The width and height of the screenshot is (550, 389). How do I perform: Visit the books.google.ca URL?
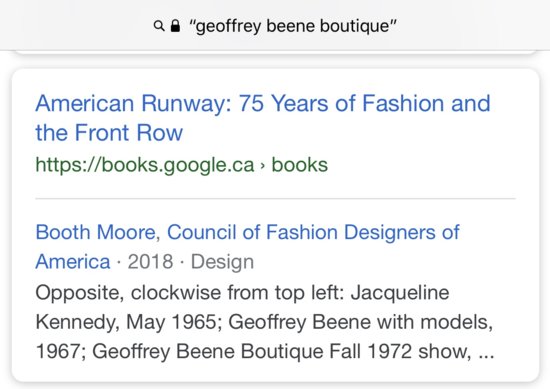click(145, 165)
